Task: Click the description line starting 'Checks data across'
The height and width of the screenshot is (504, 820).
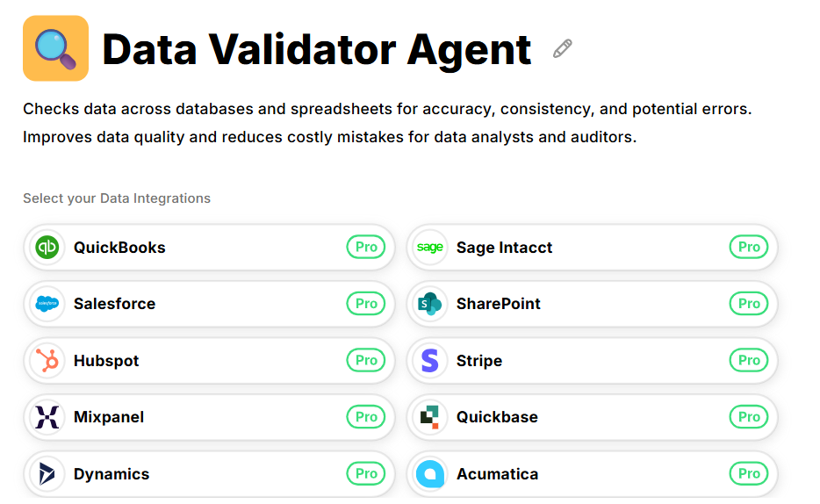Action: 387,109
